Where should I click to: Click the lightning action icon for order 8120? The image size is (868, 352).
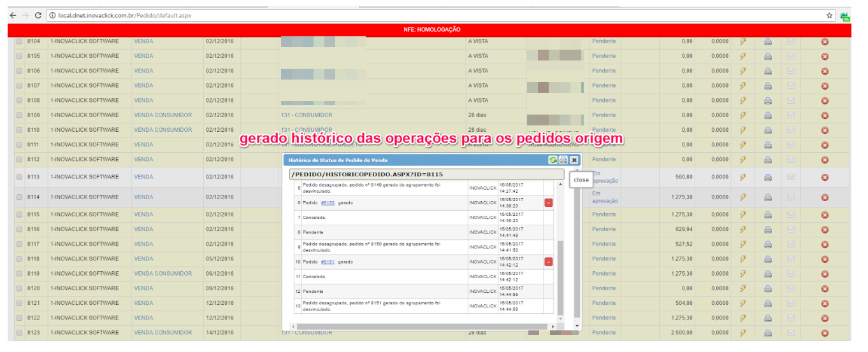[x=742, y=289]
